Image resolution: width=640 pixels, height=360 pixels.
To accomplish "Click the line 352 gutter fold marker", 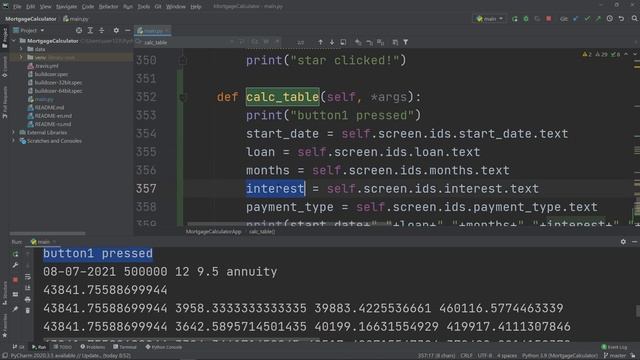I will pos(182,97).
